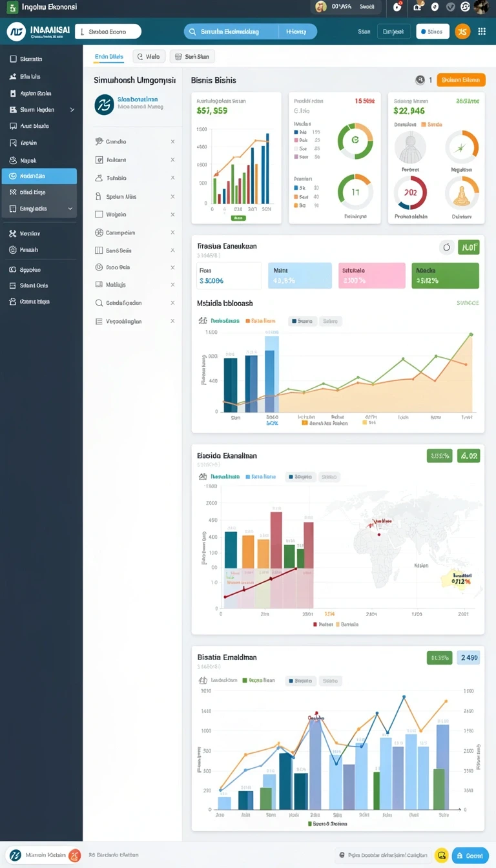Remove the Matiigjs row with its X
This screenshot has width=496, height=868.
pos(172,284)
